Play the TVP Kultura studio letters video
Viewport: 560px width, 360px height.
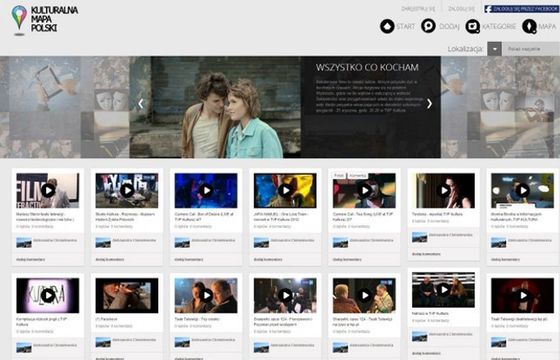pos(127,190)
